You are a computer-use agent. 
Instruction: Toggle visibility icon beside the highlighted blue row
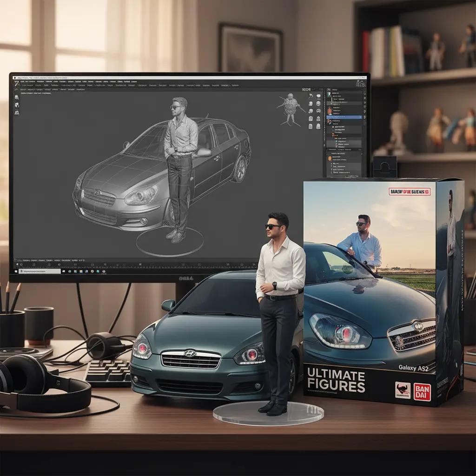click(364, 117)
